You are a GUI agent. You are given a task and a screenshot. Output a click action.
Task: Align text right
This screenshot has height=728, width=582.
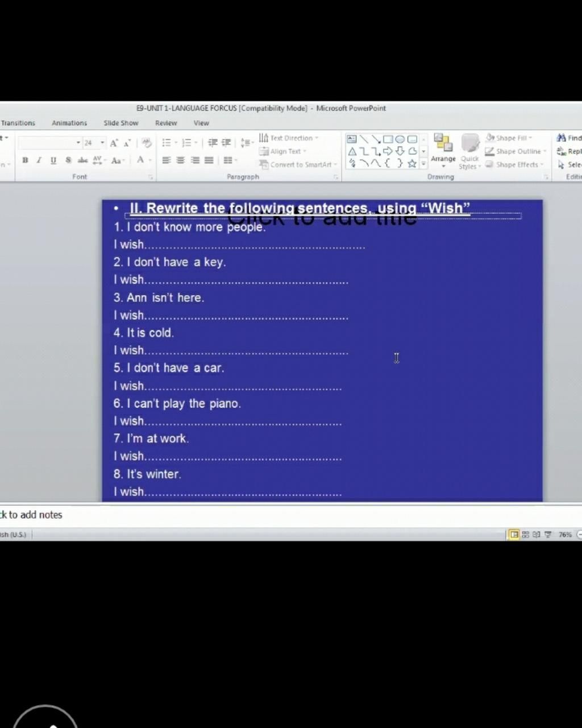pos(195,160)
